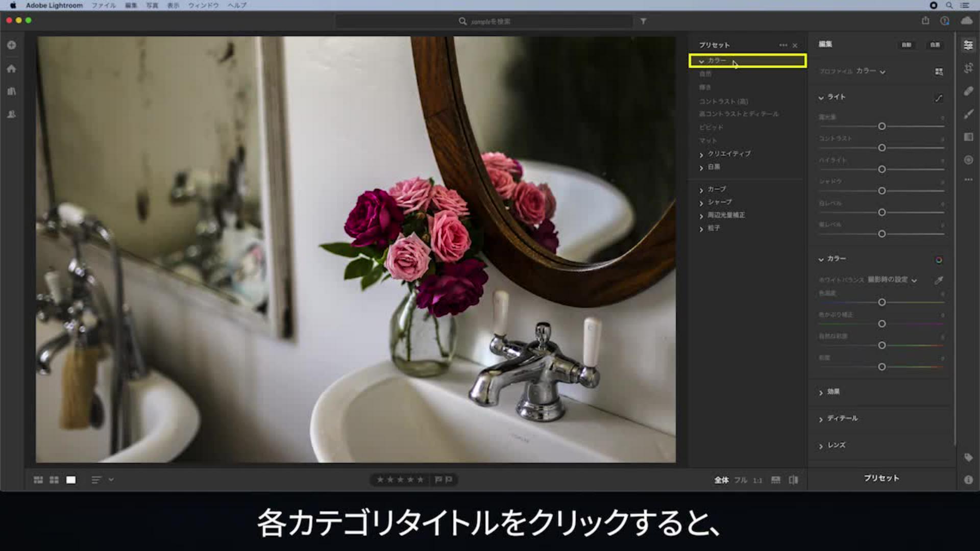Switch to single photo detail view
This screenshot has height=551, width=980.
coord(71,480)
